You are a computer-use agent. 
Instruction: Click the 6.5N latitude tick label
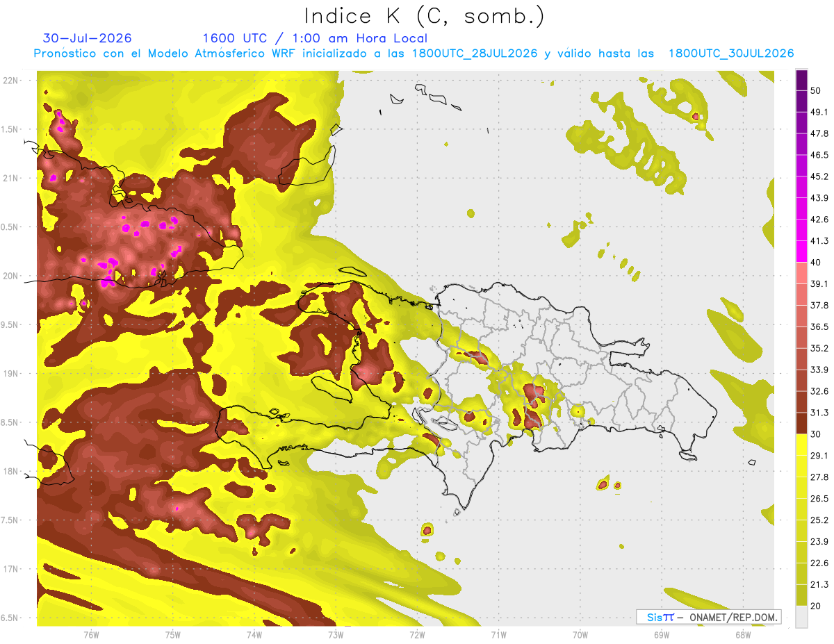(x=10, y=618)
